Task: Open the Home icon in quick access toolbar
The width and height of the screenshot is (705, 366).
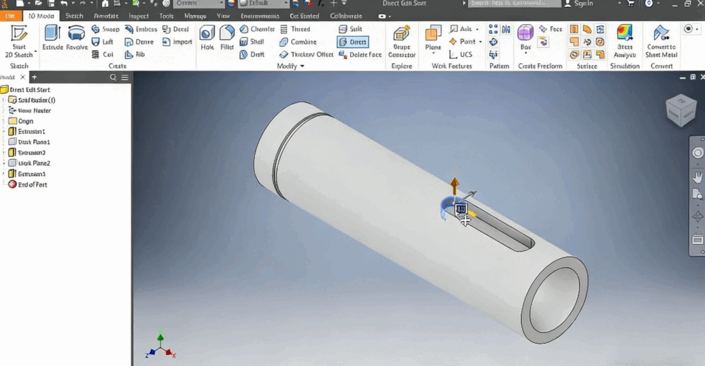Action: [105, 4]
